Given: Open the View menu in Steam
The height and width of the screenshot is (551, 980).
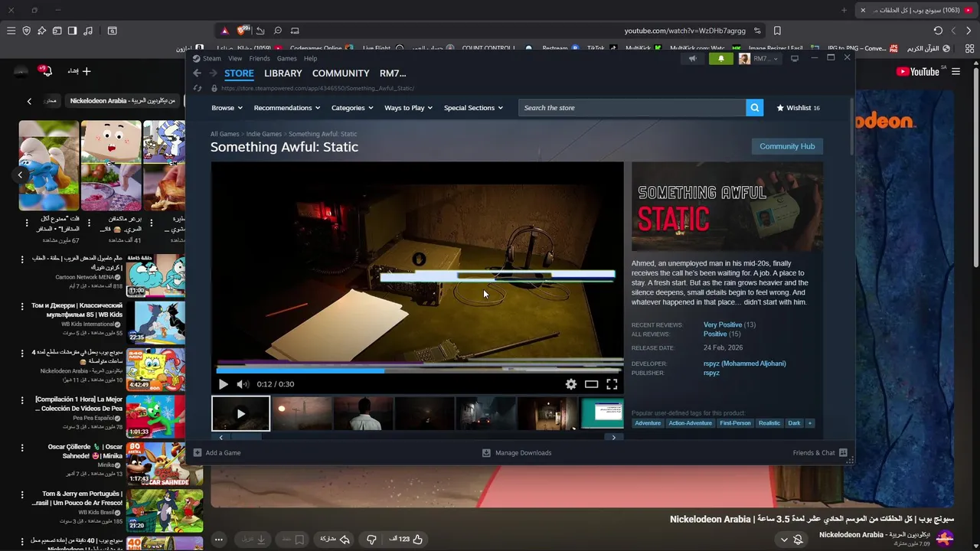Looking at the screenshot, I should point(235,58).
